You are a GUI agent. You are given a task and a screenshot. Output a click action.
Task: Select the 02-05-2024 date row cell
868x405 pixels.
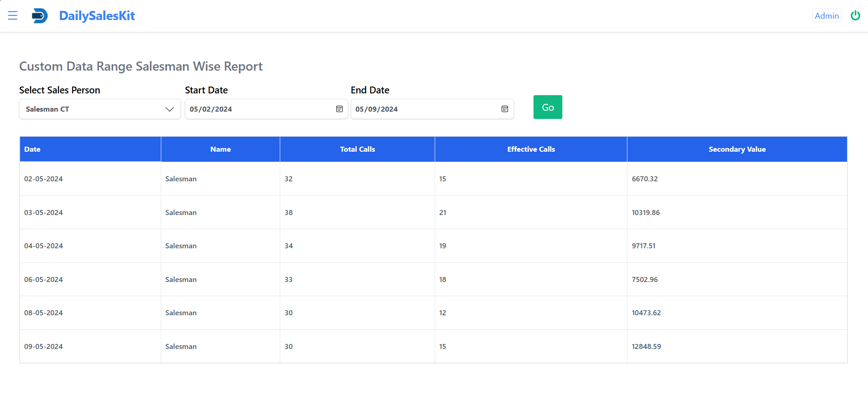click(44, 179)
